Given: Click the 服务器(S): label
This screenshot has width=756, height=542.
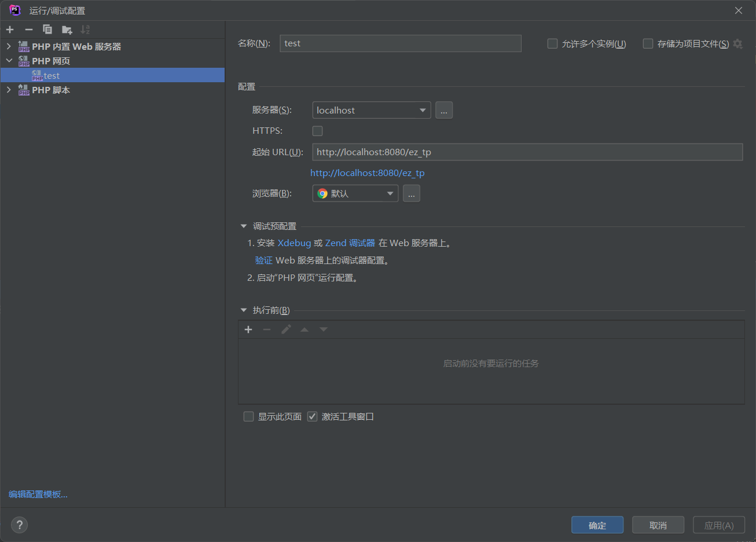Looking at the screenshot, I should [x=272, y=110].
